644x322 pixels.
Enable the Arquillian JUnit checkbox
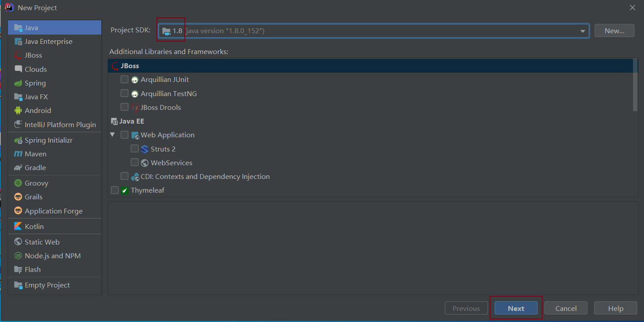click(125, 80)
